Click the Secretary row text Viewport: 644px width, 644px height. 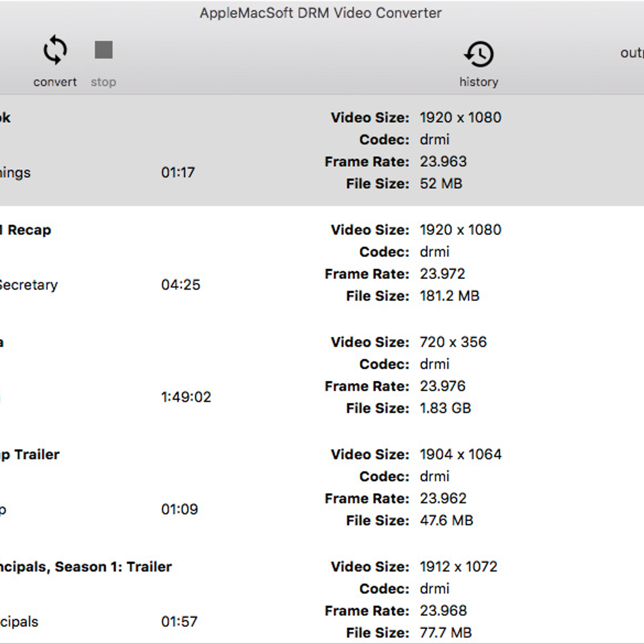[x=29, y=285]
